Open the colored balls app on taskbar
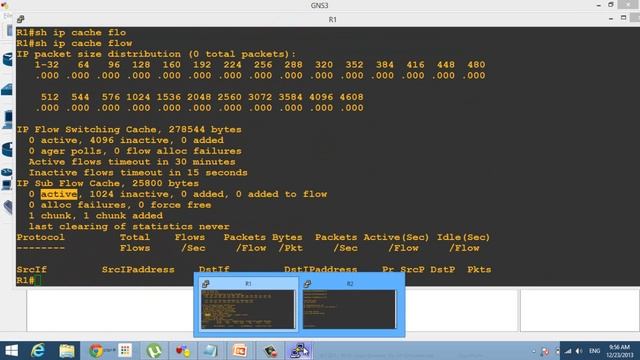640x360 pixels. [x=182, y=351]
